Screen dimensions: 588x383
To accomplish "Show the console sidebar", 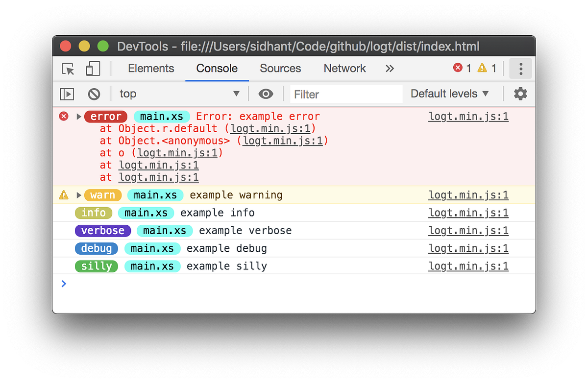I will click(67, 94).
